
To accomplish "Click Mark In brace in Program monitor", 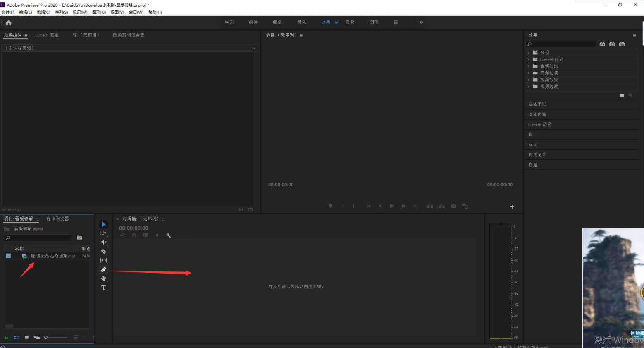I will [343, 206].
